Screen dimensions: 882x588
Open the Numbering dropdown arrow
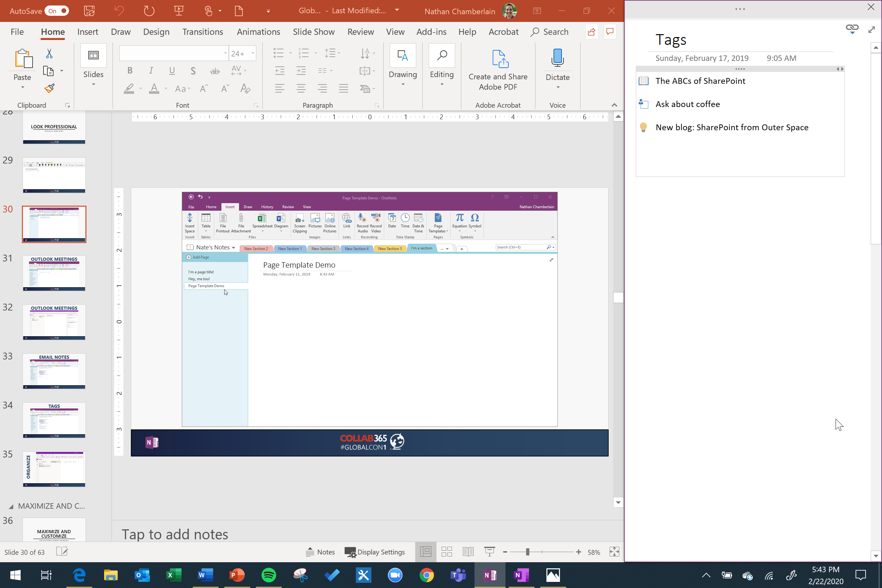(316, 53)
